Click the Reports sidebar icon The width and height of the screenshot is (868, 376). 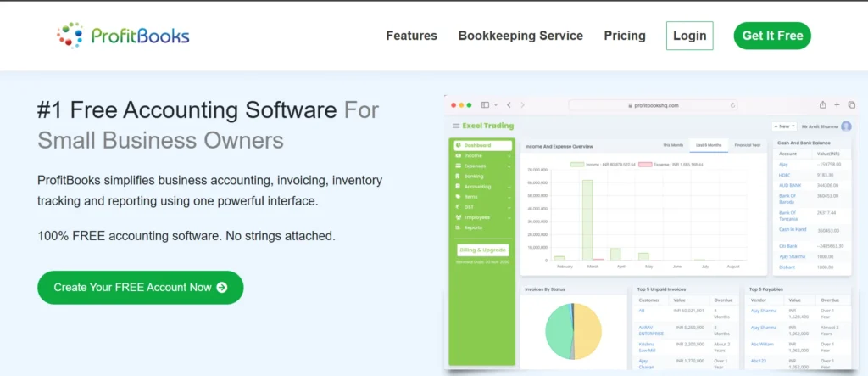pyautogui.click(x=459, y=227)
